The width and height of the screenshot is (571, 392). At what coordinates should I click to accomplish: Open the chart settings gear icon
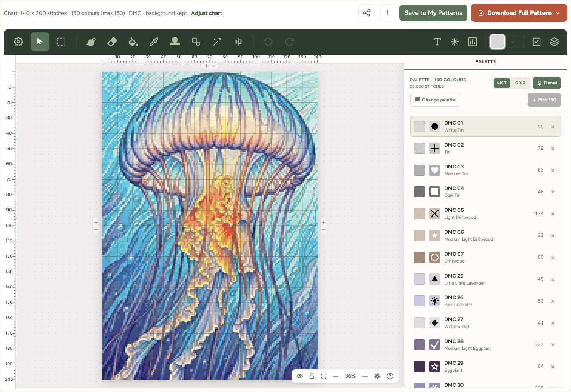pyautogui.click(x=18, y=42)
